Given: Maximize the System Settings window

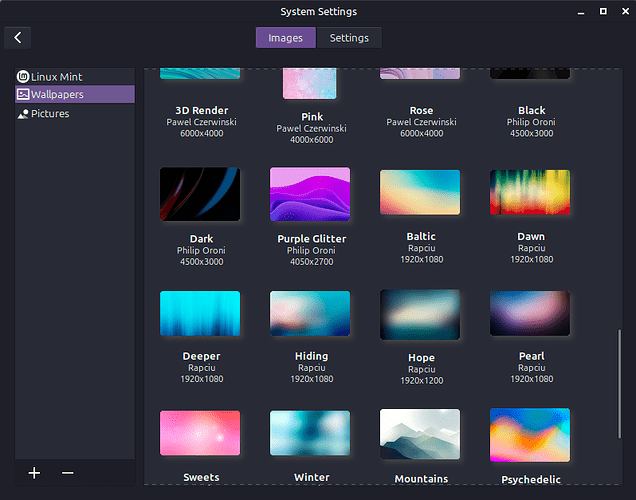Looking at the screenshot, I should click(x=603, y=11).
